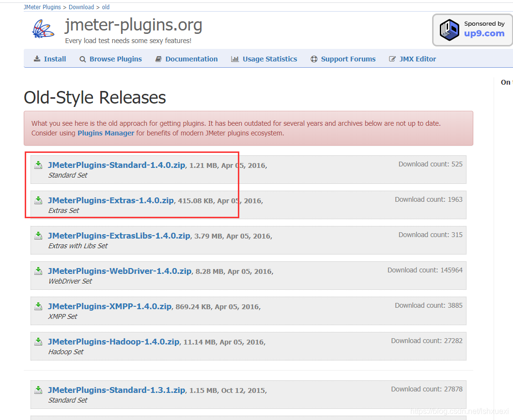Image resolution: width=513 pixels, height=420 pixels.
Task: Click the 'WebDriver Set' description
Action: coord(70,281)
